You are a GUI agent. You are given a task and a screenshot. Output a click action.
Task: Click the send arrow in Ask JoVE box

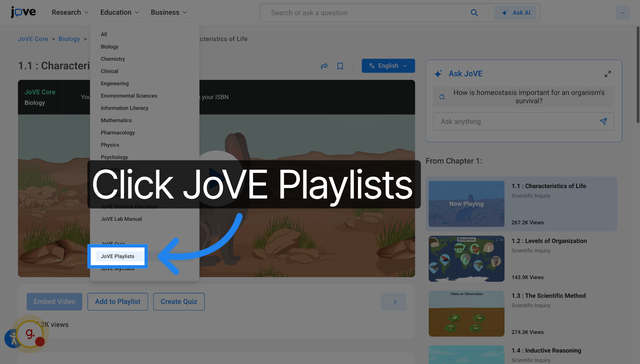(x=603, y=121)
